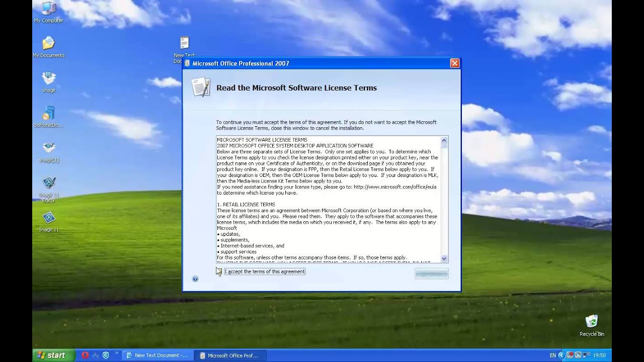Click the license document header icon
Screen dimensions: 644x362
[201, 87]
